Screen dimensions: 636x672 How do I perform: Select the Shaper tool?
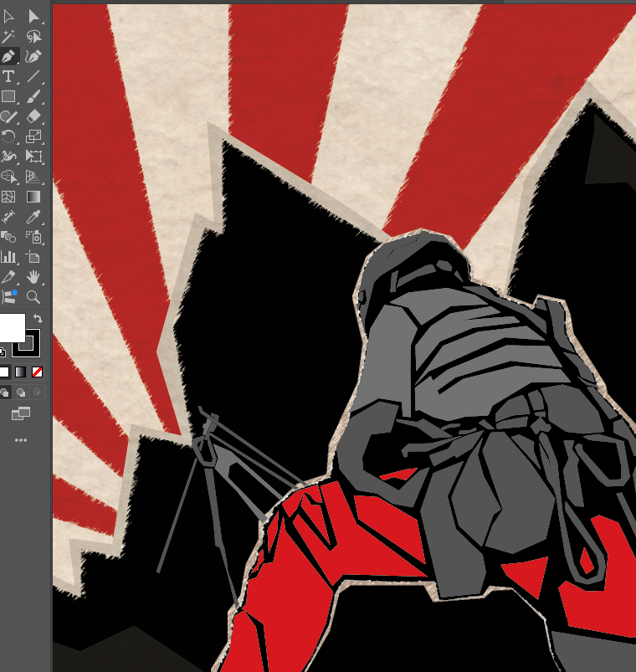tap(8, 116)
